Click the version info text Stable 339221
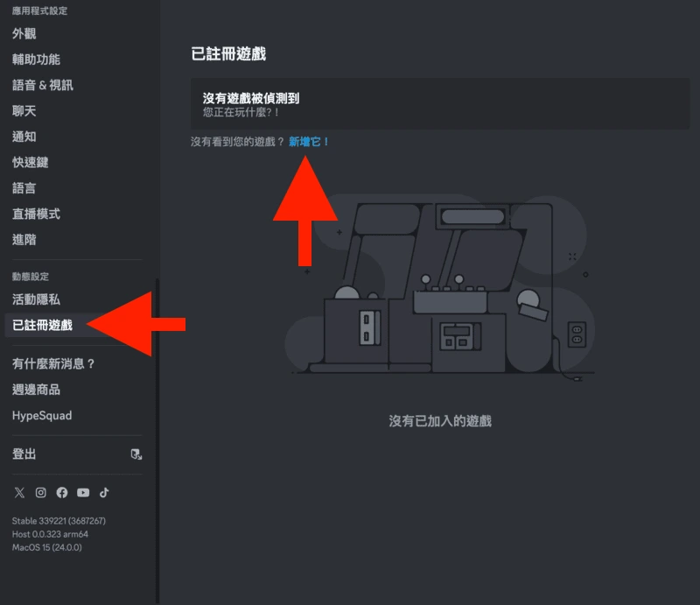700x605 pixels. [59, 521]
